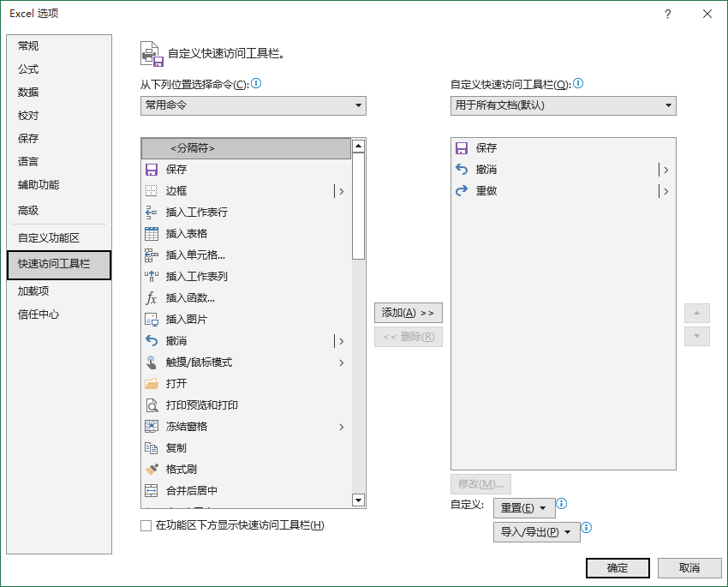The image size is (728, 587).
Task: Click the 冻结窗格 icon
Action: coord(152,426)
